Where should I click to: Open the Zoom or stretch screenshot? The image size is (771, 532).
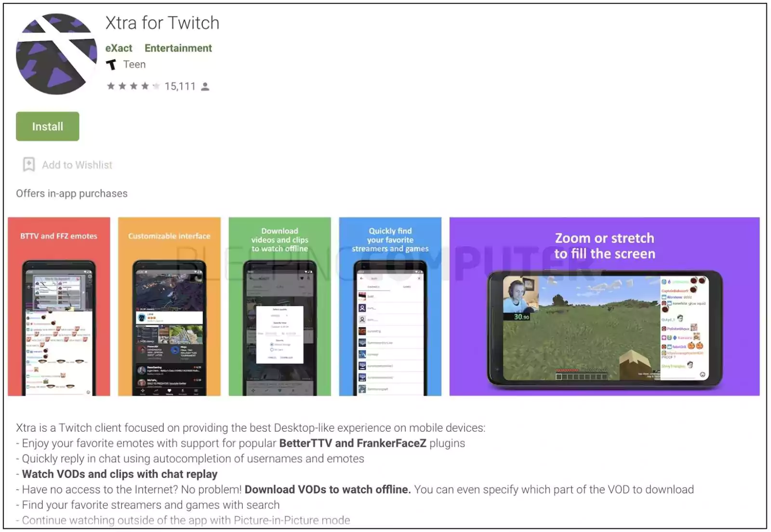tap(604, 306)
